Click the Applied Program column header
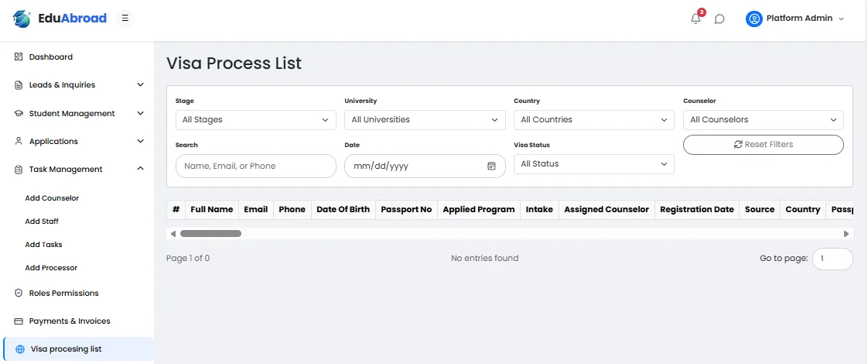The width and height of the screenshot is (868, 364). (479, 209)
